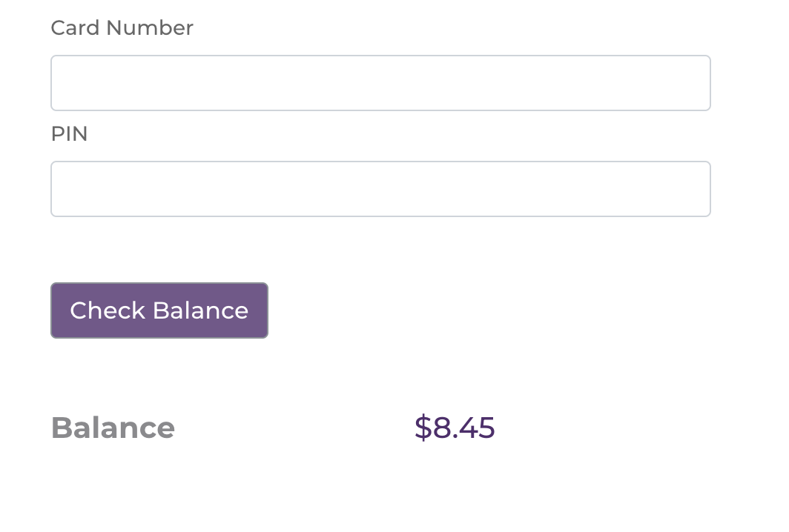The width and height of the screenshot is (789, 532).
Task: Click the Card Number input field
Action: tap(380, 83)
